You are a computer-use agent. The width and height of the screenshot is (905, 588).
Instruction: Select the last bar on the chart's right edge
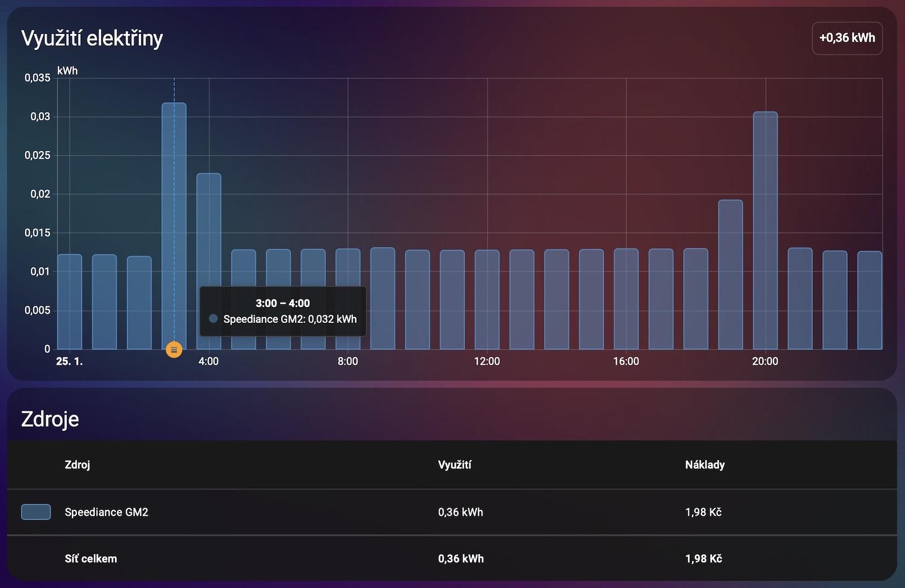869,300
